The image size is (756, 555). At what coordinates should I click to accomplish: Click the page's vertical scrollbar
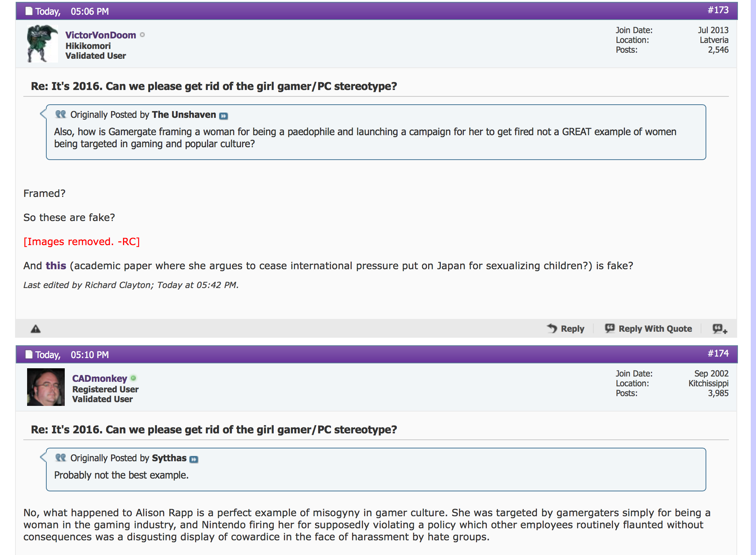coord(753,277)
